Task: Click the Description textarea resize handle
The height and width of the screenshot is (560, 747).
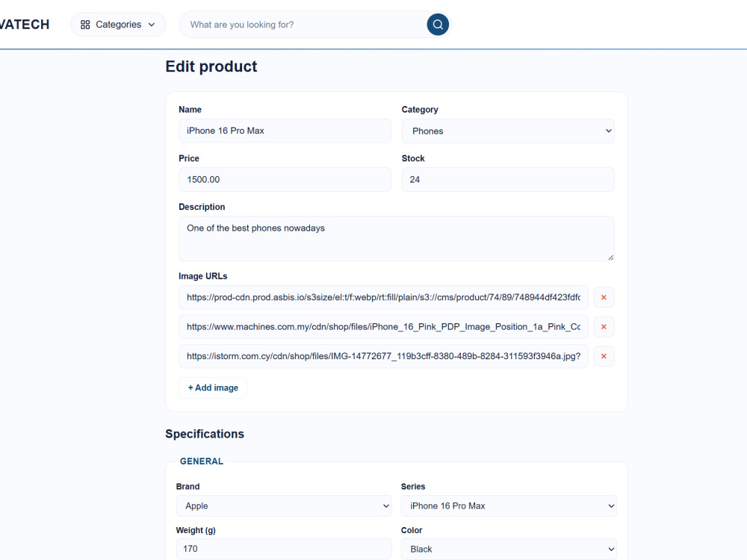Action: (x=610, y=257)
